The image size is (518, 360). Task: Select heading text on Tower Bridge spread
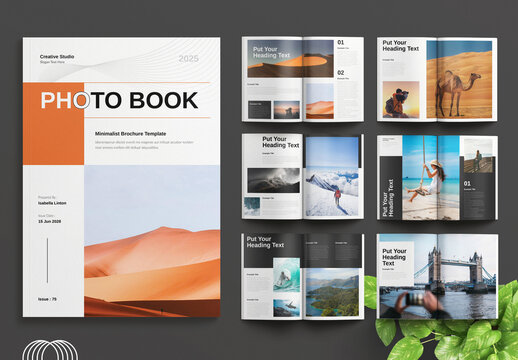[394, 257]
